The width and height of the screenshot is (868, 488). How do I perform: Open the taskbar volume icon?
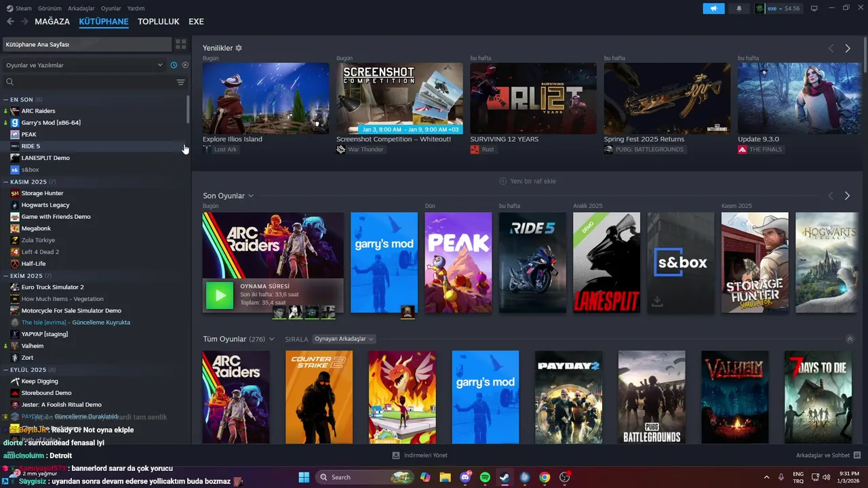(826, 477)
